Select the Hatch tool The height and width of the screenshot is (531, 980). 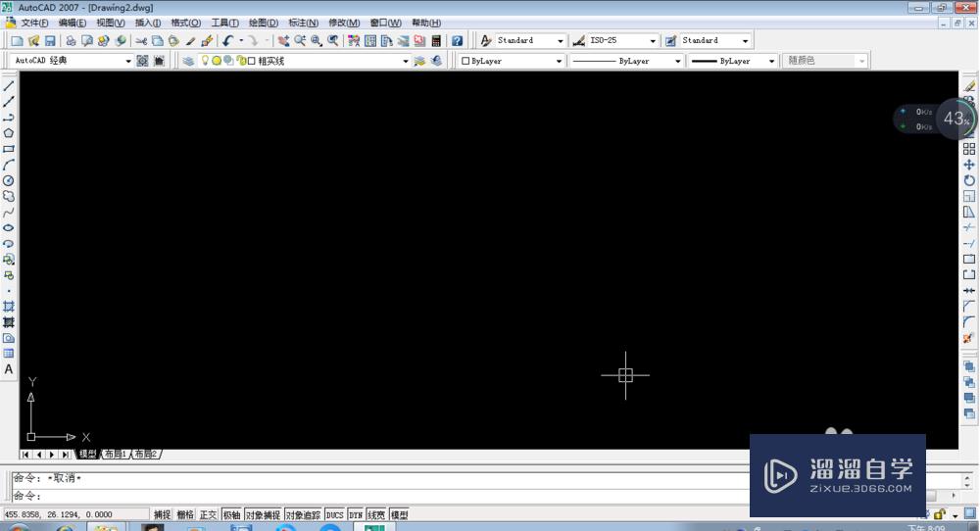tap(9, 307)
